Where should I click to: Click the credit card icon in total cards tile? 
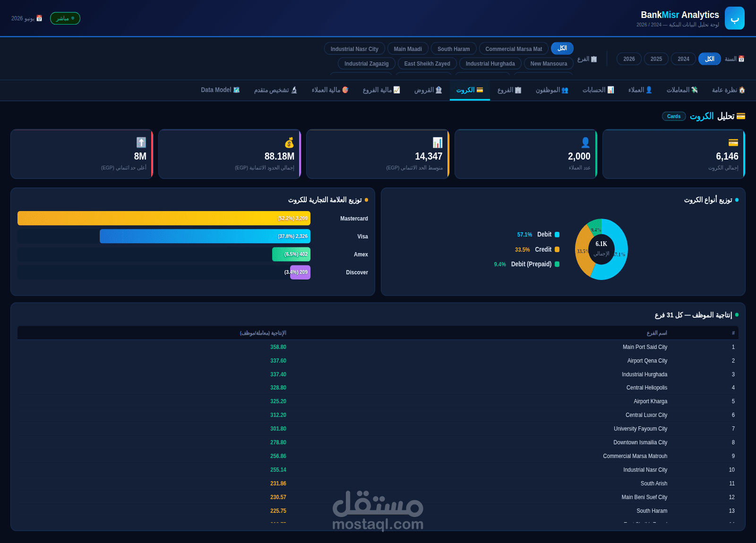(733, 143)
